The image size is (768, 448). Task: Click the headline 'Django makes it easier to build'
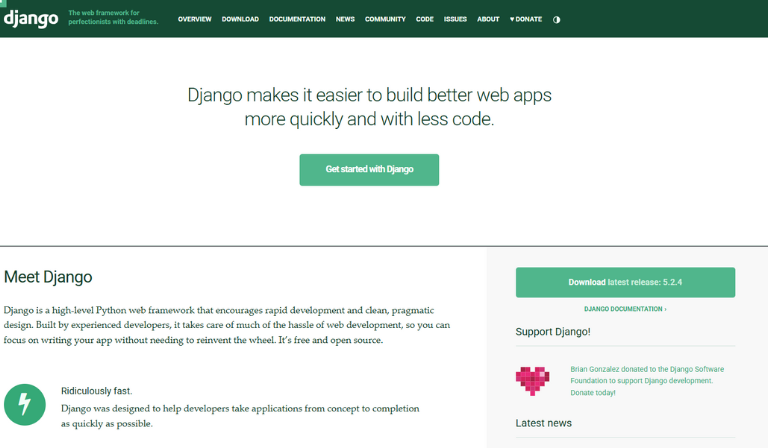pos(369,107)
